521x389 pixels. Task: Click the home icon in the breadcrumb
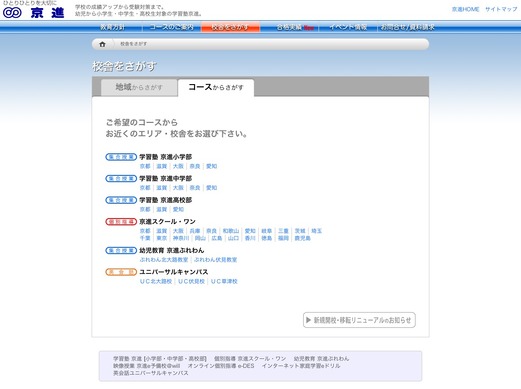coord(102,44)
